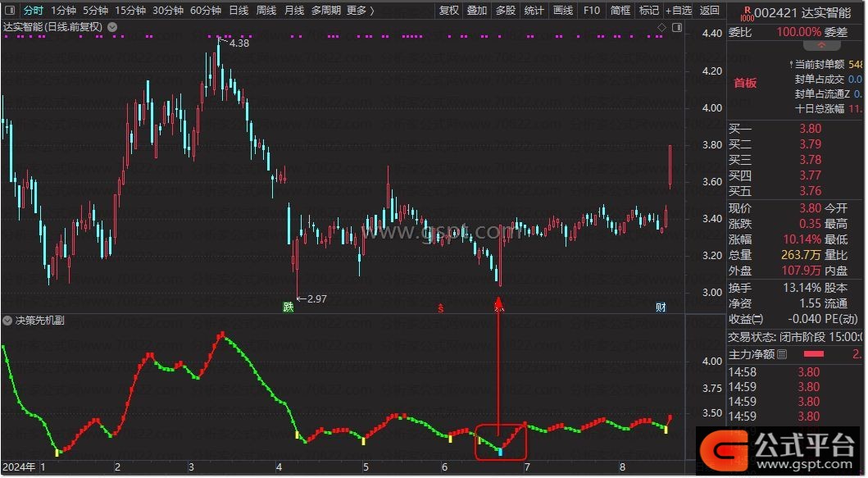This screenshot has height=478, width=868.
Task: Switch to the 日线 period tab
Action: point(239,11)
